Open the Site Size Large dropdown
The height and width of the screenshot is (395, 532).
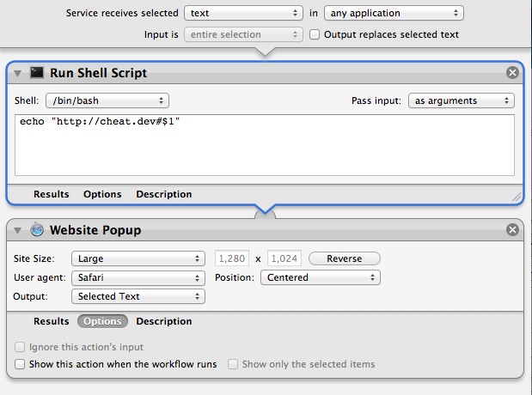pos(138,258)
